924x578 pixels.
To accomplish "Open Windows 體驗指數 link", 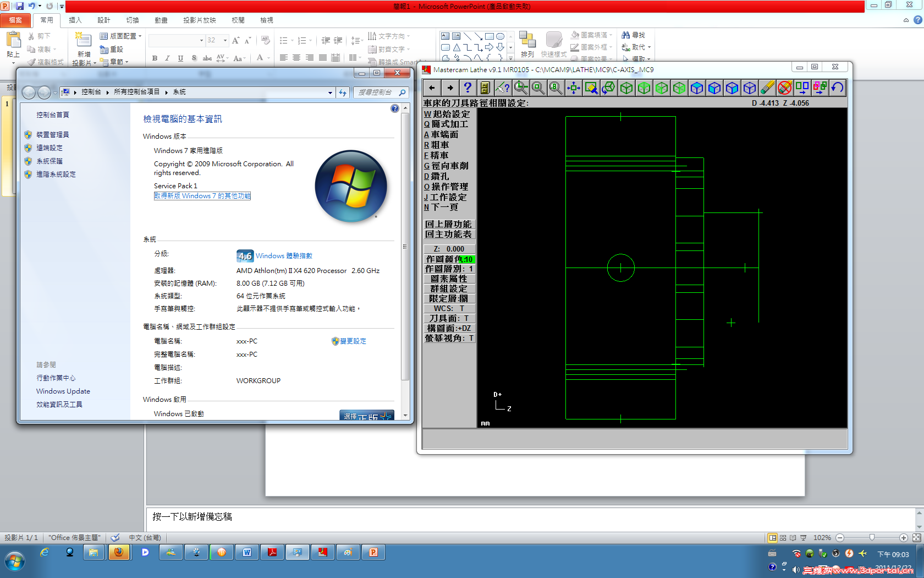I will (x=284, y=256).
